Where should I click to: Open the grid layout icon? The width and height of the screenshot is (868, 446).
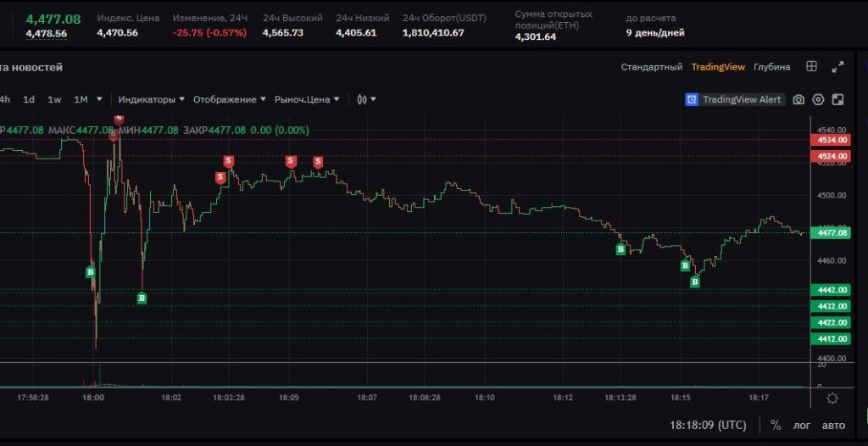coord(811,66)
